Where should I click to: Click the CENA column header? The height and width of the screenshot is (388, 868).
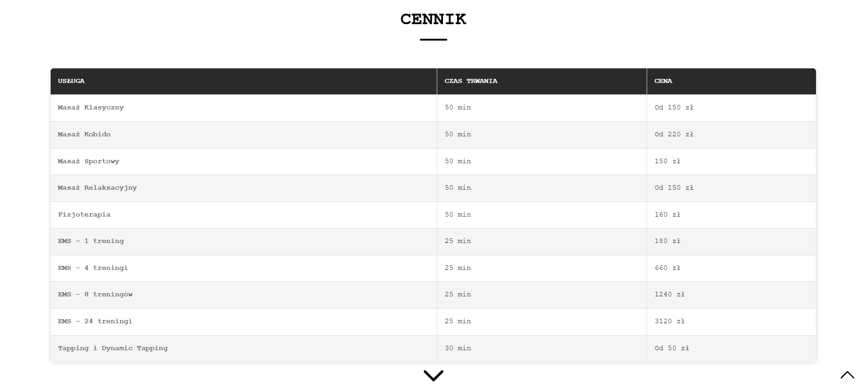tap(663, 81)
